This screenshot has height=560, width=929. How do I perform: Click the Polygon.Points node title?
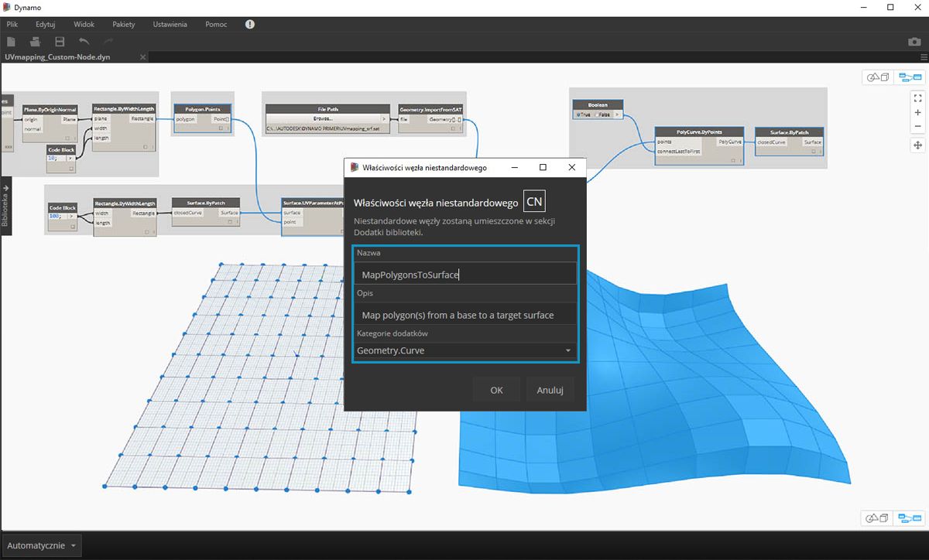pyautogui.click(x=203, y=109)
